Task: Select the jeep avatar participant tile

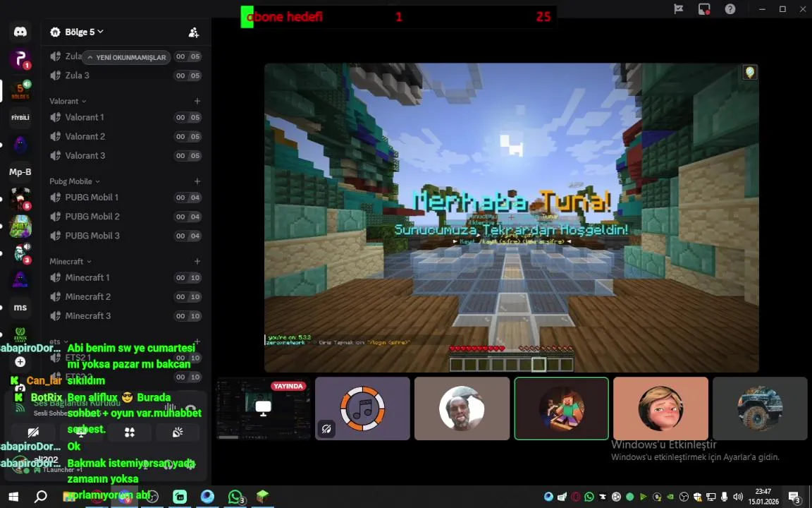Action: [x=760, y=409]
